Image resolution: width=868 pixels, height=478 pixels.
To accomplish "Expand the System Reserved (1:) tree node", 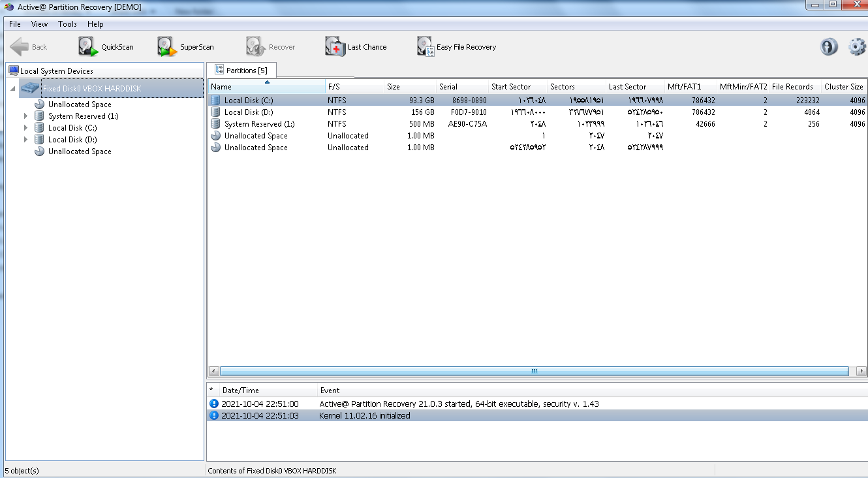I will [x=26, y=116].
